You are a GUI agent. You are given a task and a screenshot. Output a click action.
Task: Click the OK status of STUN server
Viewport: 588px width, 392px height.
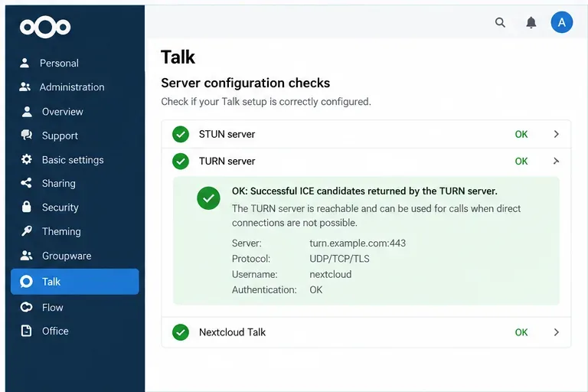(521, 134)
